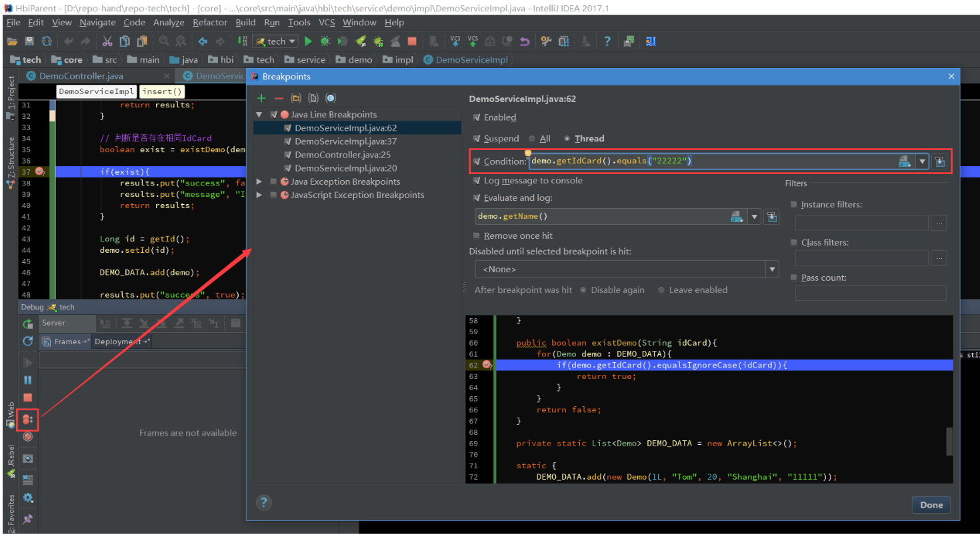Pause the program in Debug panel
This screenshot has width=980, height=535.
click(x=28, y=380)
